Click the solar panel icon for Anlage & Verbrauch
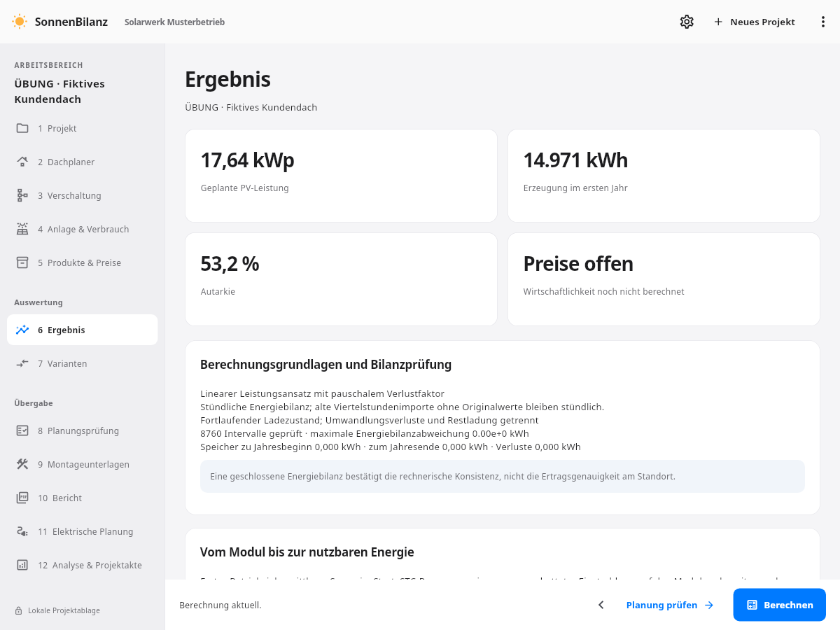The width and height of the screenshot is (840, 630). click(22, 229)
